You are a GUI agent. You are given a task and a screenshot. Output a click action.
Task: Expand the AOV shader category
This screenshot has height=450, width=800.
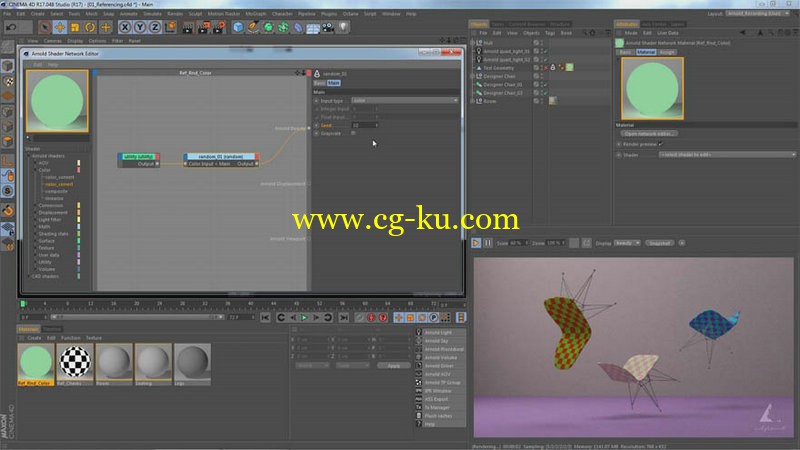point(35,163)
